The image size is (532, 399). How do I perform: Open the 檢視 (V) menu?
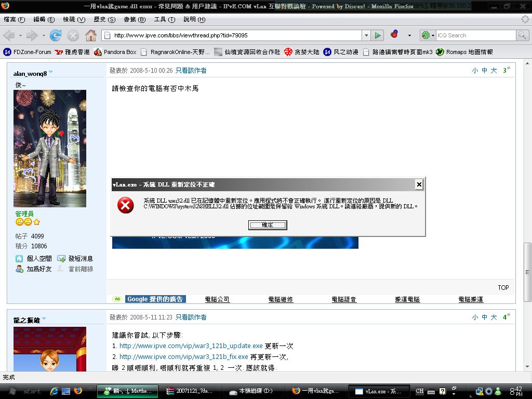point(74,19)
